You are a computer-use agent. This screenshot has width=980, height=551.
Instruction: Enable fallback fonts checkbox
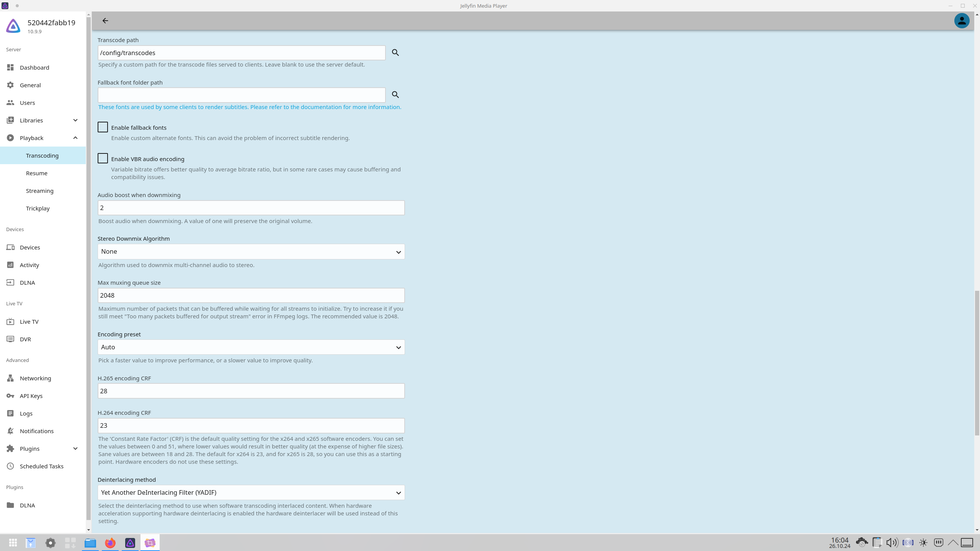tap(103, 127)
